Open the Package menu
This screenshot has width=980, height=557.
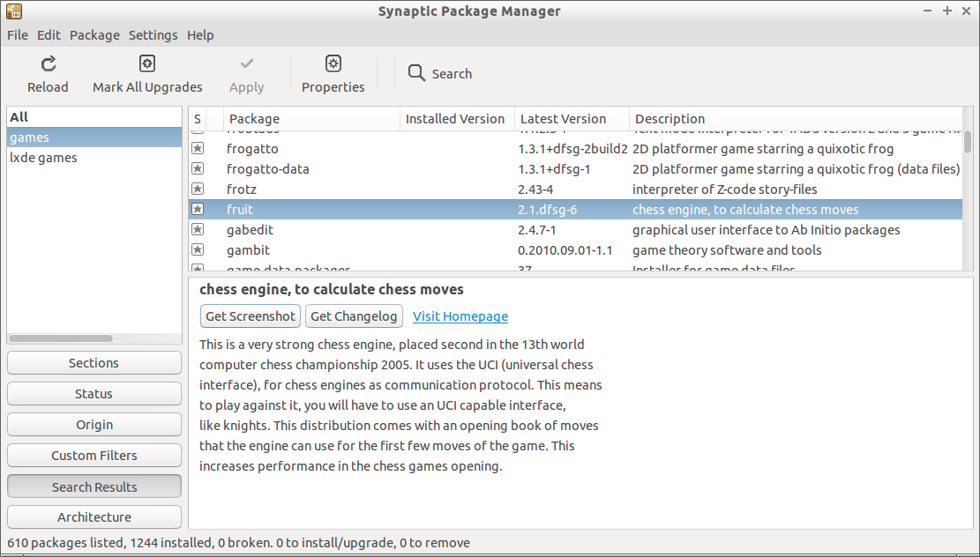(94, 35)
